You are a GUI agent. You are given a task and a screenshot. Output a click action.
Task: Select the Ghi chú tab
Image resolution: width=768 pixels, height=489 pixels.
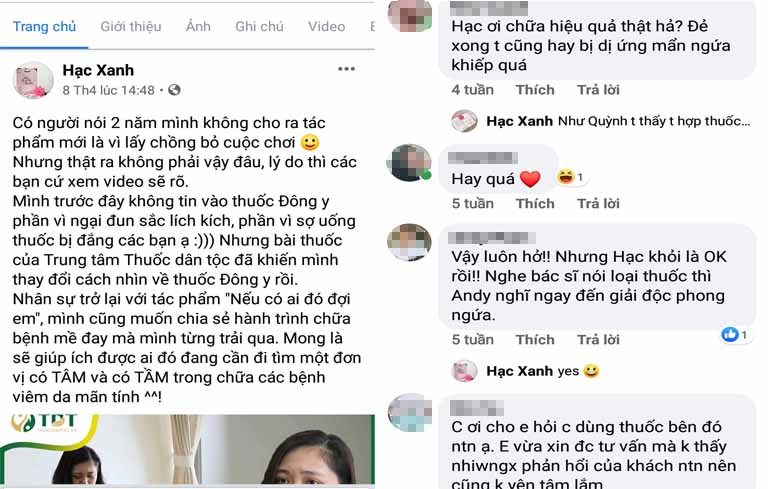point(259,26)
